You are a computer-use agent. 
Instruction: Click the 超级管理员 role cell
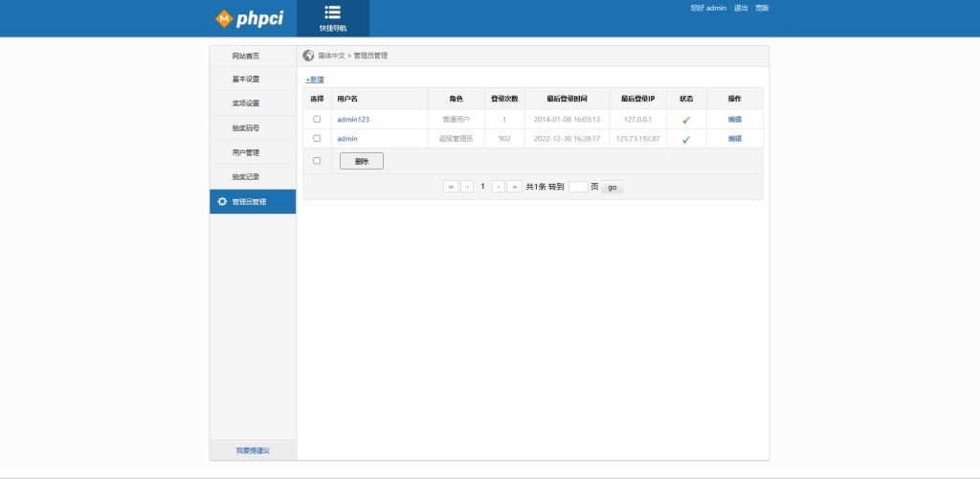click(x=456, y=139)
